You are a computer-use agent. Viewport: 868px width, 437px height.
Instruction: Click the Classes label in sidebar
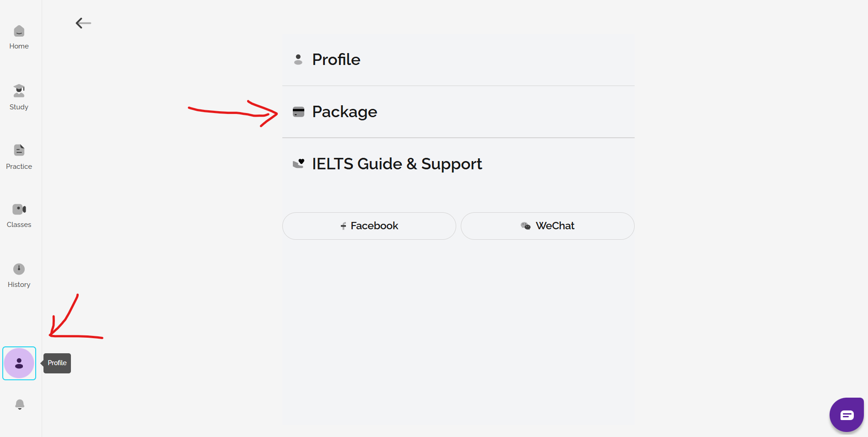19,225
